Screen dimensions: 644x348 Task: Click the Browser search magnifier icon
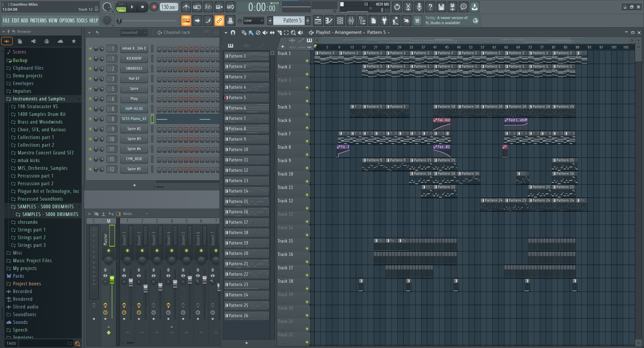[x=77, y=343]
